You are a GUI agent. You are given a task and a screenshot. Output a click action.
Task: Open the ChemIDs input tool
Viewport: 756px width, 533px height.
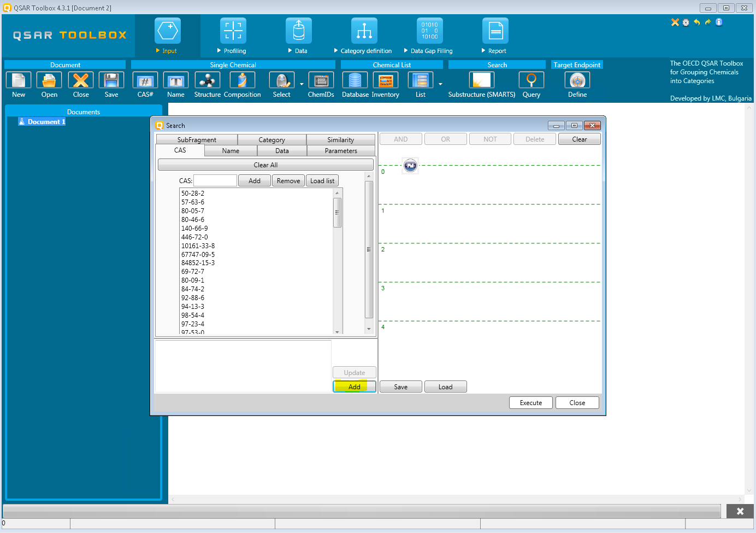pyautogui.click(x=321, y=81)
